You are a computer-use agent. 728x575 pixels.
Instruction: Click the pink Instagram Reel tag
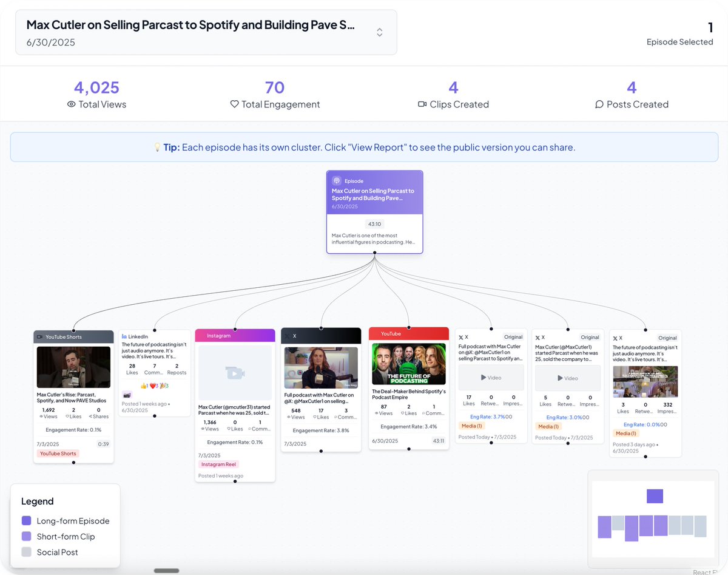click(x=219, y=464)
